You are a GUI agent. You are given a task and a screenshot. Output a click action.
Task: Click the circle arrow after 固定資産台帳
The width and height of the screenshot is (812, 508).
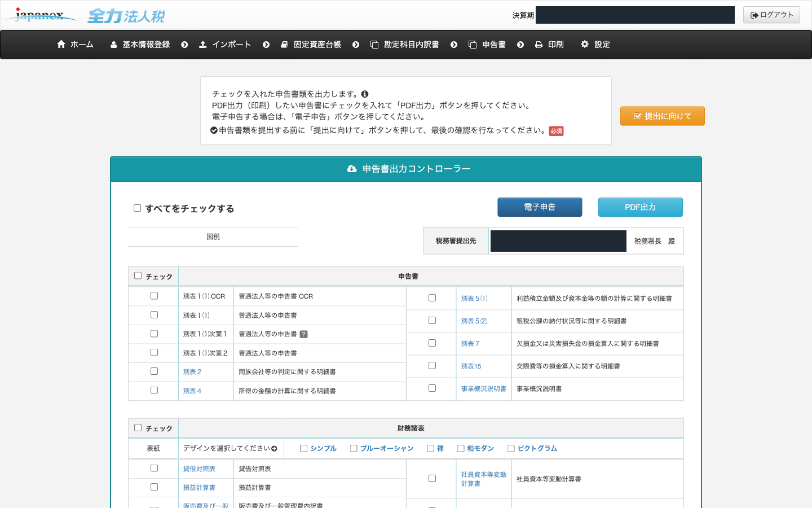[356, 45]
